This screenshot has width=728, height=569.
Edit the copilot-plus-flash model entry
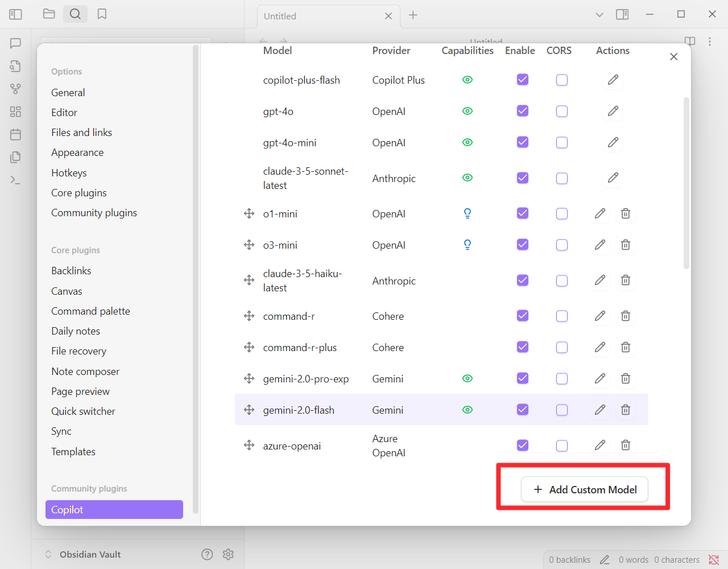click(613, 80)
